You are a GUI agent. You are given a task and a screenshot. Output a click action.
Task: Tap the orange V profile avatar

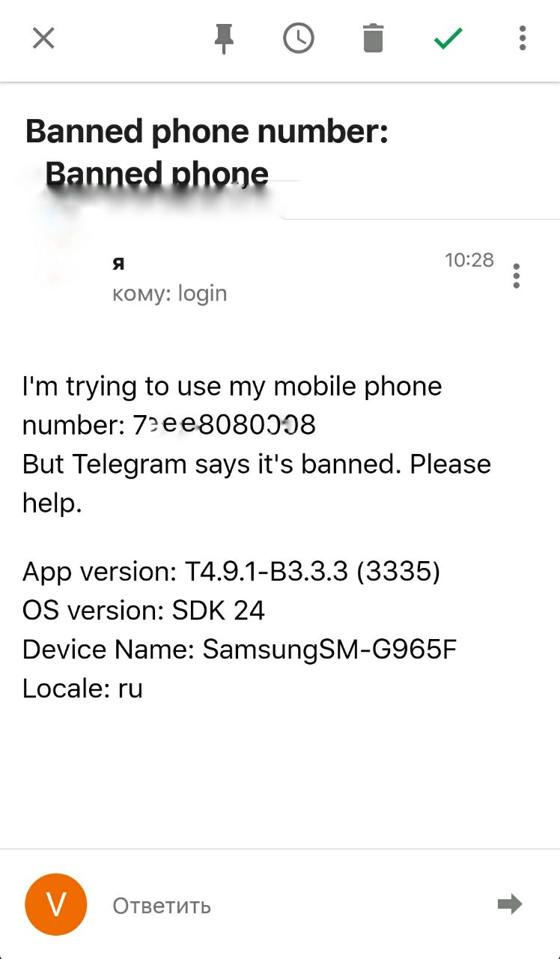[x=56, y=904]
